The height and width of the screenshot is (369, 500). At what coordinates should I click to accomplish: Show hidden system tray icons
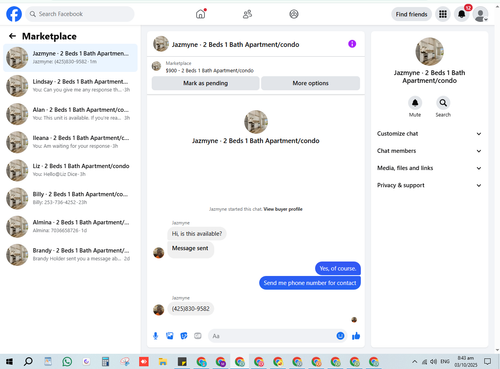click(414, 361)
